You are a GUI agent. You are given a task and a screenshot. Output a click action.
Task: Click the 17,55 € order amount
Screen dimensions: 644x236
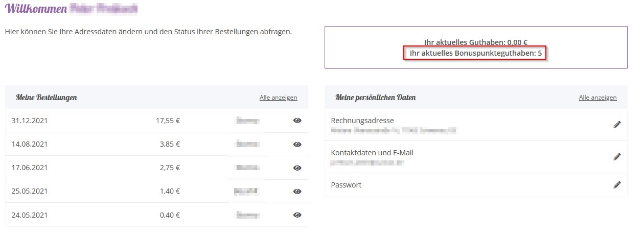pyautogui.click(x=168, y=121)
